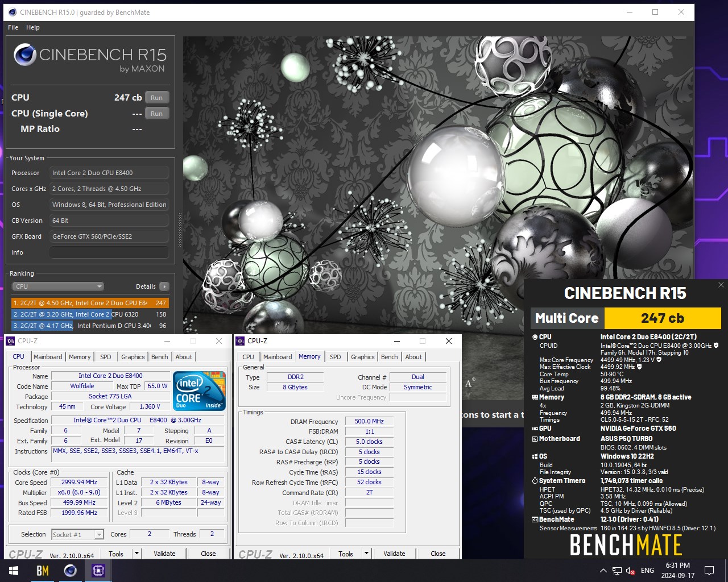Open SPD tab in left CPU-Z
728x582 pixels.
point(106,357)
